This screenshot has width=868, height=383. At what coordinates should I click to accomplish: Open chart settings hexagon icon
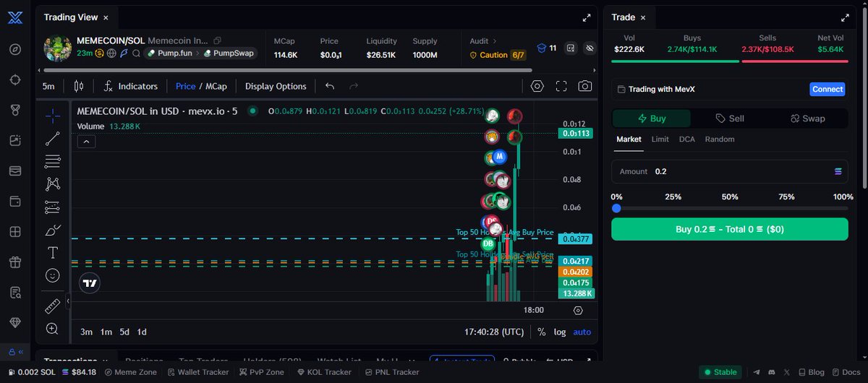tap(537, 86)
